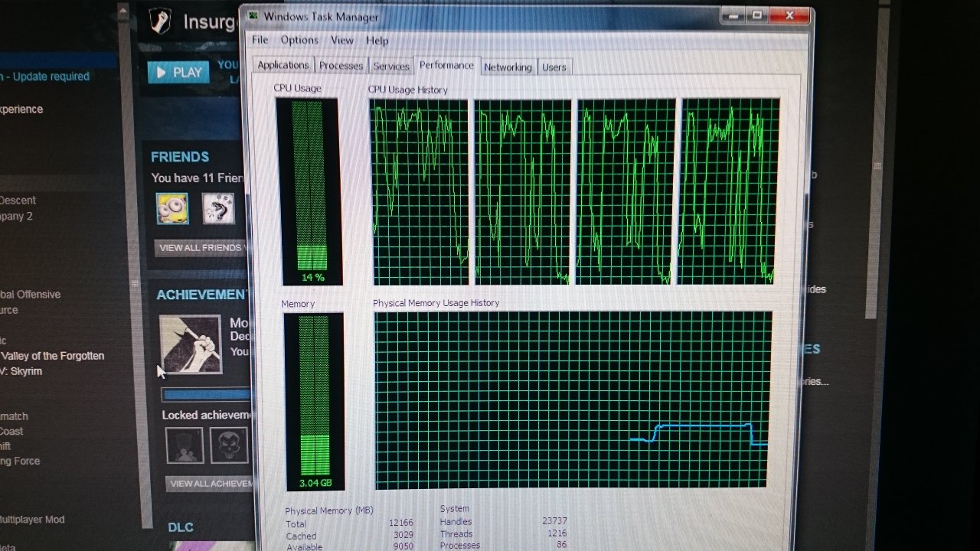This screenshot has width=980, height=551.
Task: Go to the Services tab
Action: (391, 67)
